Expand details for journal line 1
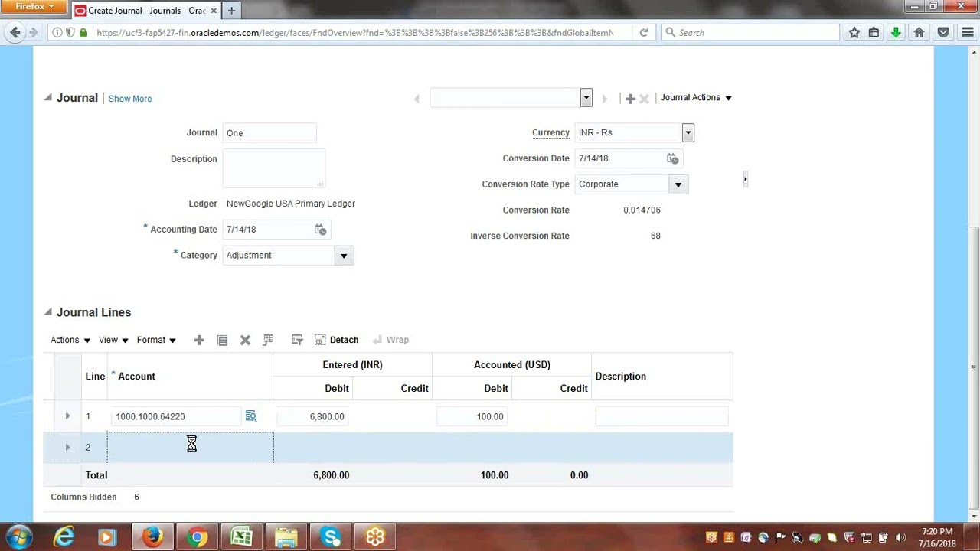 coord(67,416)
